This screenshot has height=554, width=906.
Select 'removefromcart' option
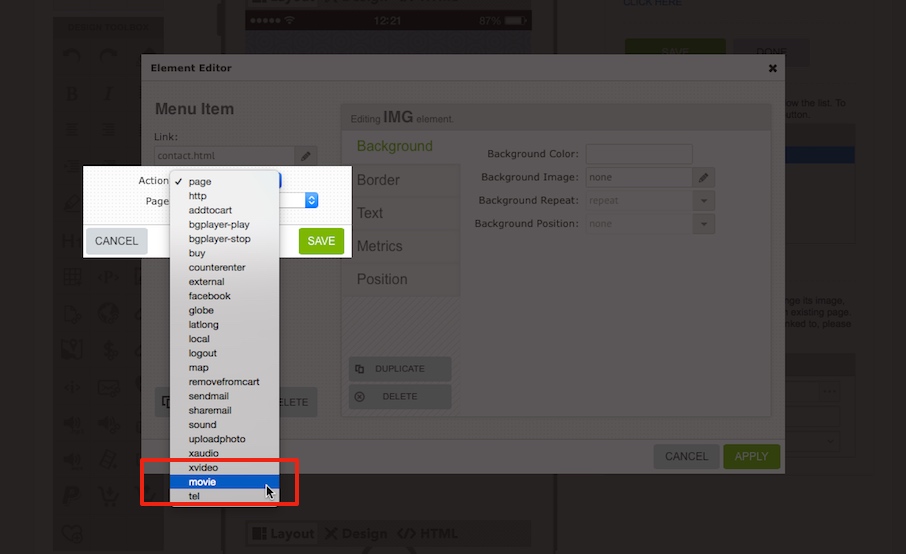[x=224, y=382]
